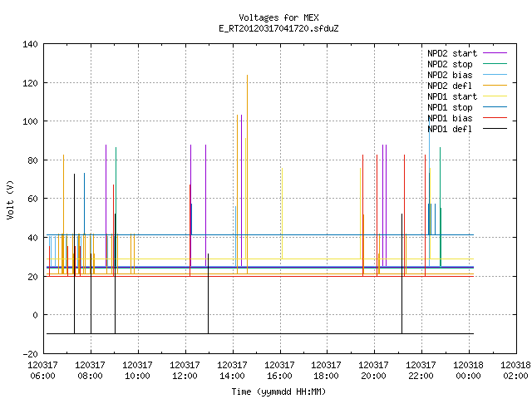
Task: Click the x-axis tick '120318 02:00'
Action: 515,371
